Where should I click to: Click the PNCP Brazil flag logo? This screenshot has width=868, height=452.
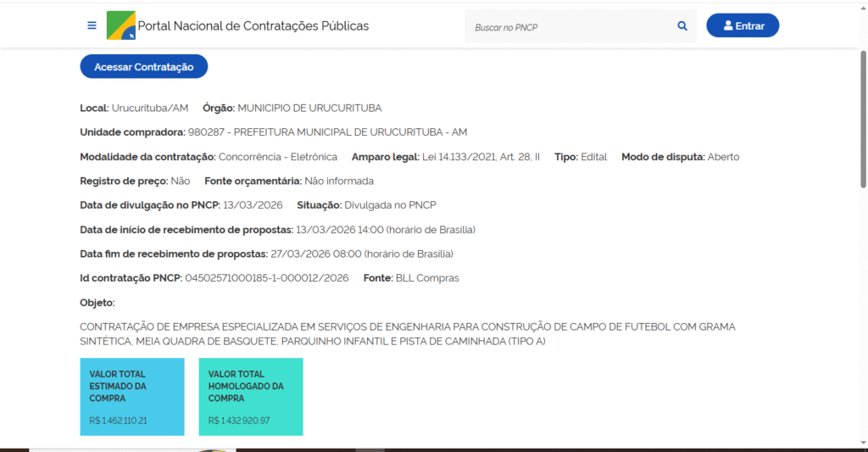(x=120, y=25)
